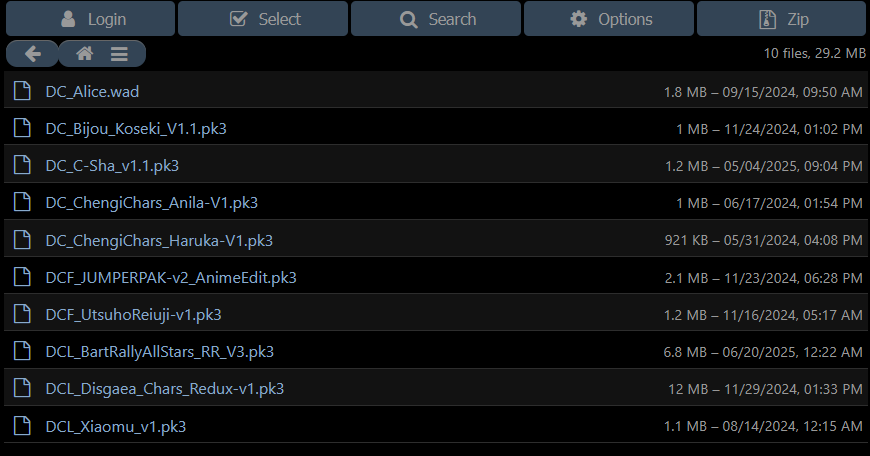870x456 pixels.
Task: Download DCF_JUMPERPAK-v2_AnimeEdit.pk3
Action: [x=171, y=277]
